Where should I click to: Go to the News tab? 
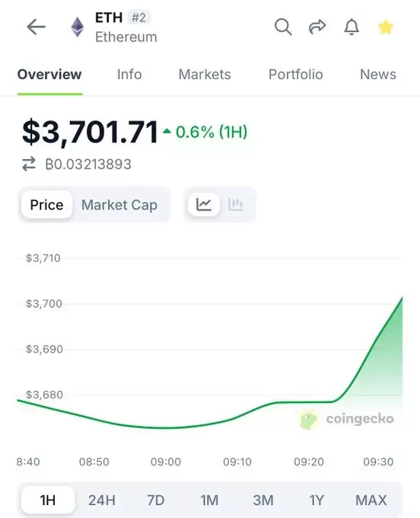tap(378, 75)
